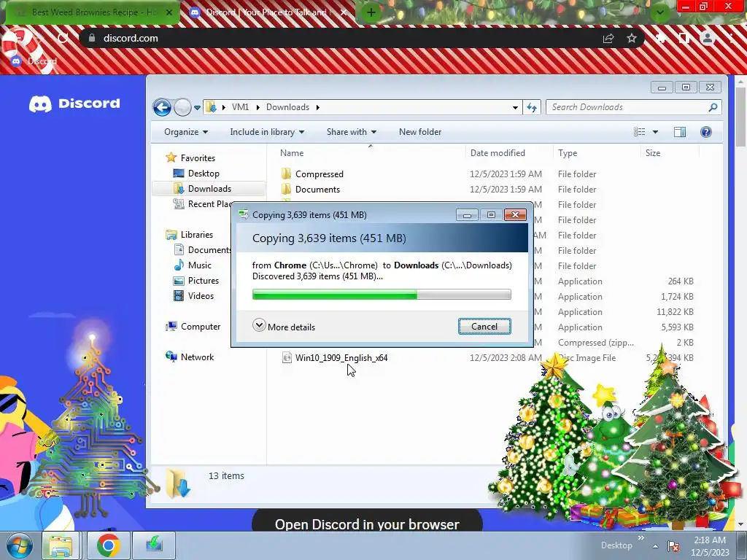
Task: Open the Windows Start menu orb
Action: click(x=19, y=545)
